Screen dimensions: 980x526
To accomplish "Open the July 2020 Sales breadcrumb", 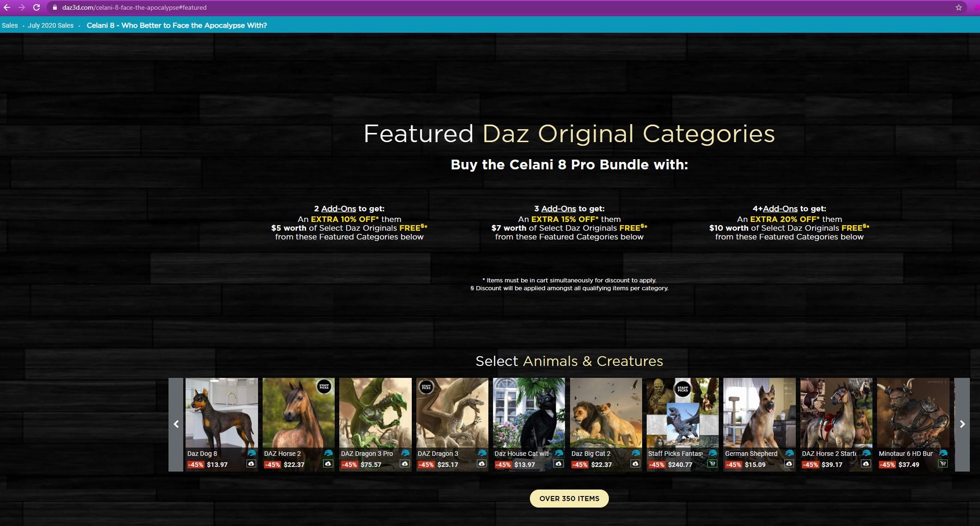I will pyautogui.click(x=50, y=25).
